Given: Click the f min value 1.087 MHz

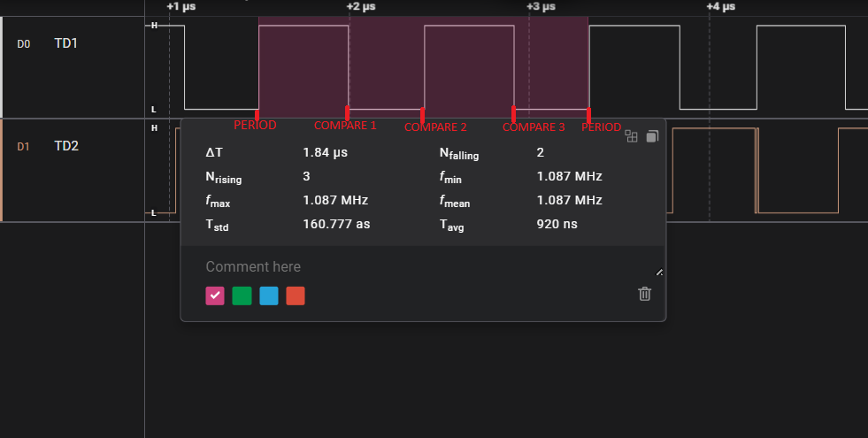Looking at the screenshot, I should [x=569, y=176].
